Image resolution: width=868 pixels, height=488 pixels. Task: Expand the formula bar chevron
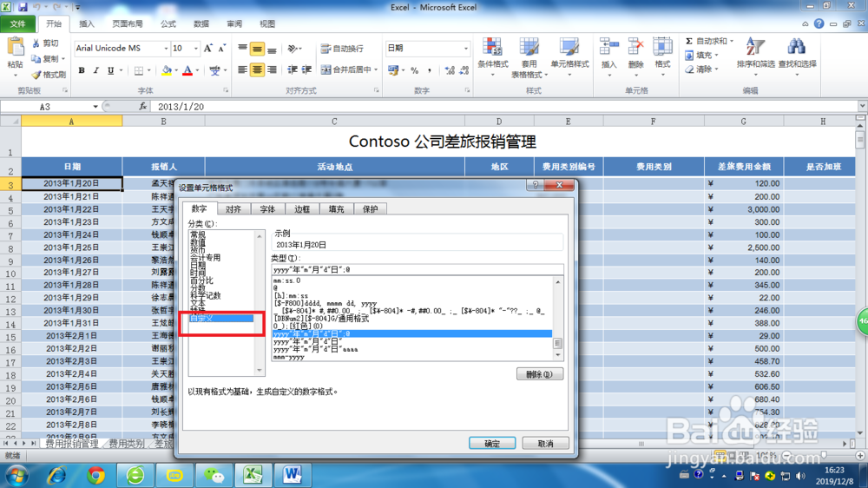(862, 106)
